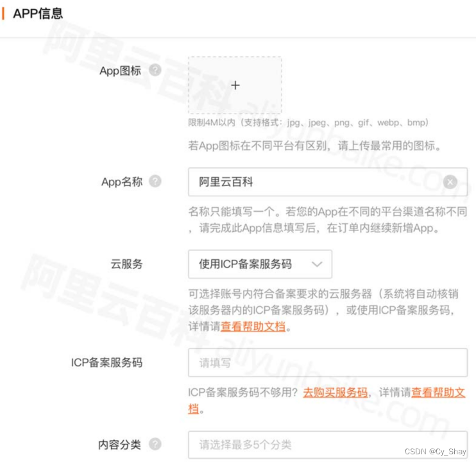Click the ICP备案服务码 field label
This screenshot has height=462, width=476.
[106, 363]
